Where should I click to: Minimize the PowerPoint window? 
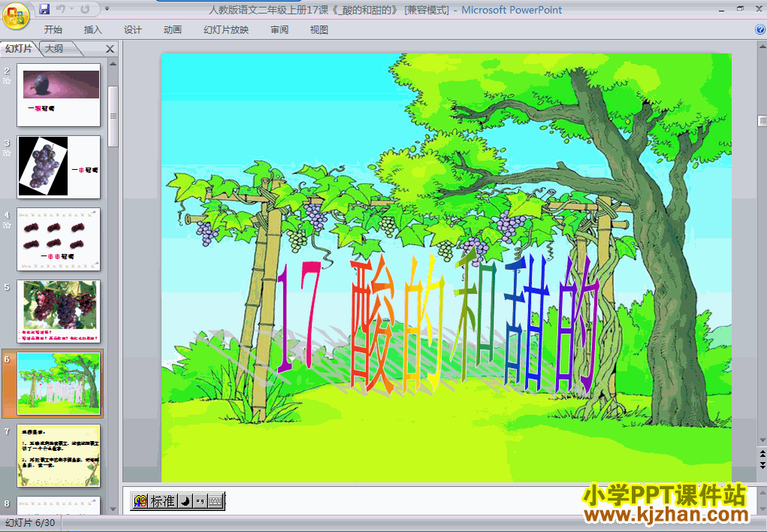tap(721, 9)
